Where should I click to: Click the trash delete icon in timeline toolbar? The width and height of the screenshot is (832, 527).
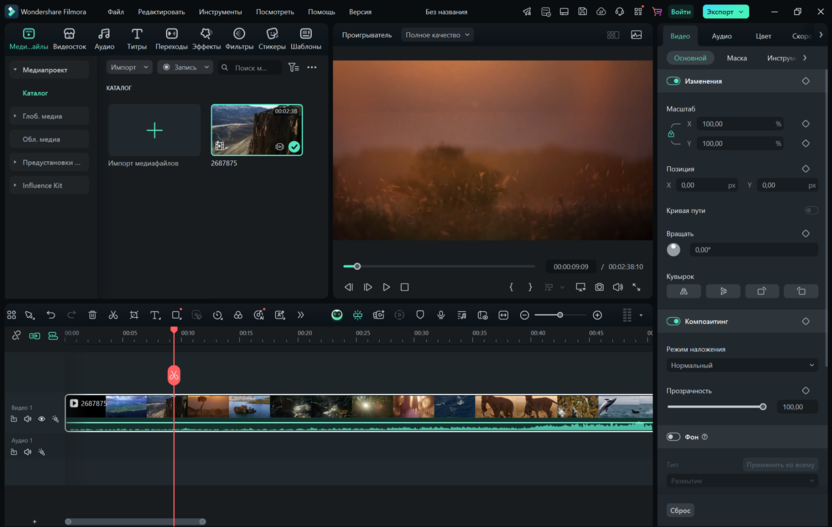pos(92,315)
